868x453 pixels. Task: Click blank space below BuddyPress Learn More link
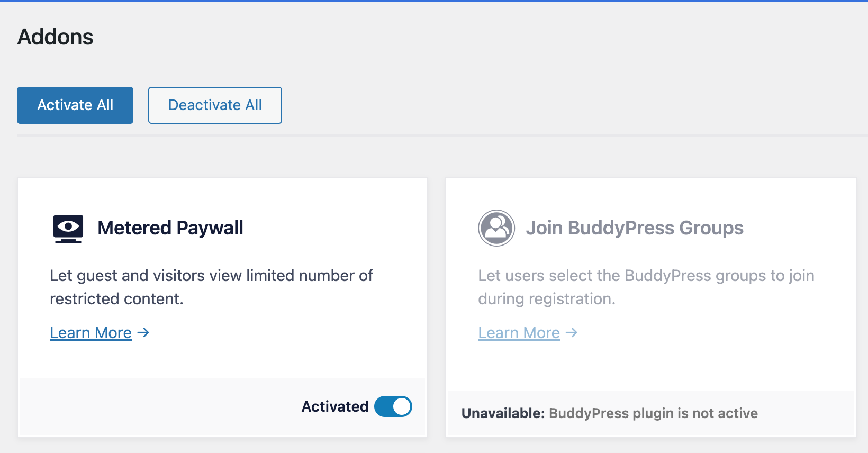(x=651, y=366)
